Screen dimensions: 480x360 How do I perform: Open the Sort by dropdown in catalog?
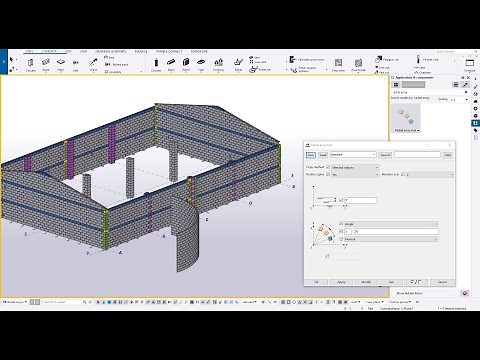click(460, 99)
